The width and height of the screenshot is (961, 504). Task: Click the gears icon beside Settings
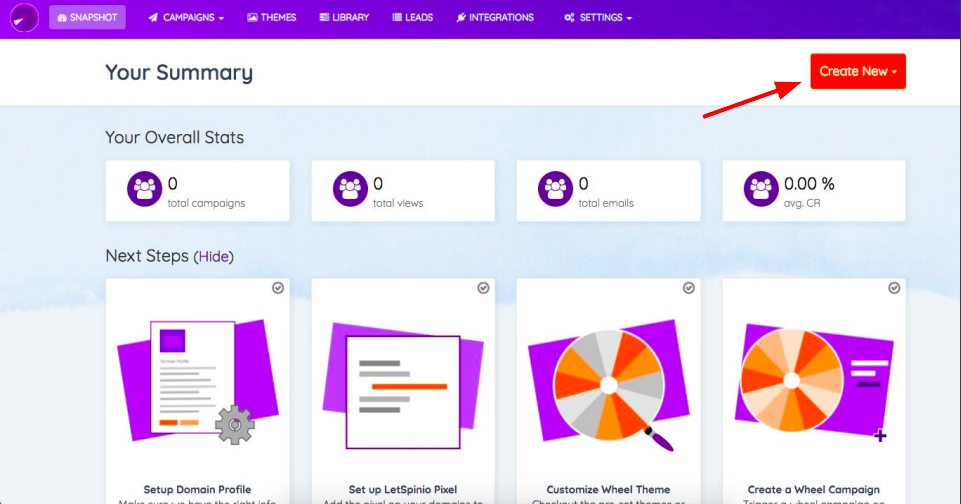tap(569, 18)
